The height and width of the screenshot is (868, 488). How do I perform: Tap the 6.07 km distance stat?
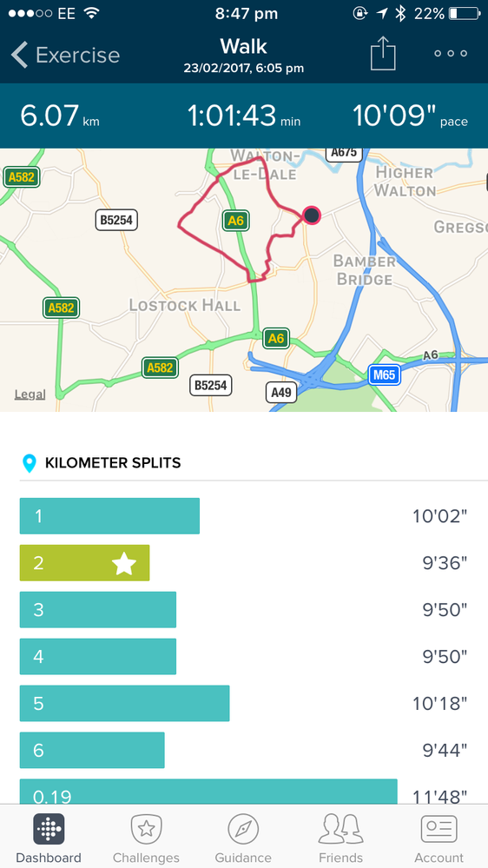click(60, 116)
